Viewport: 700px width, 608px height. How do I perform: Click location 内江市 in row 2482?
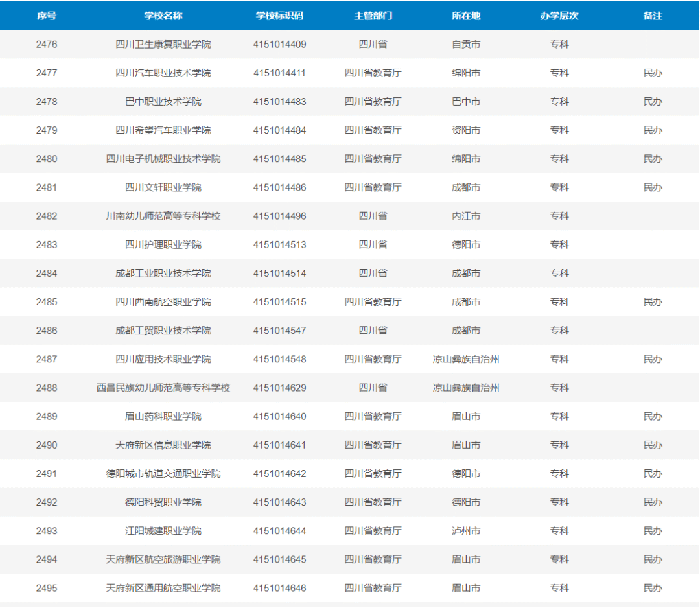[x=466, y=216]
